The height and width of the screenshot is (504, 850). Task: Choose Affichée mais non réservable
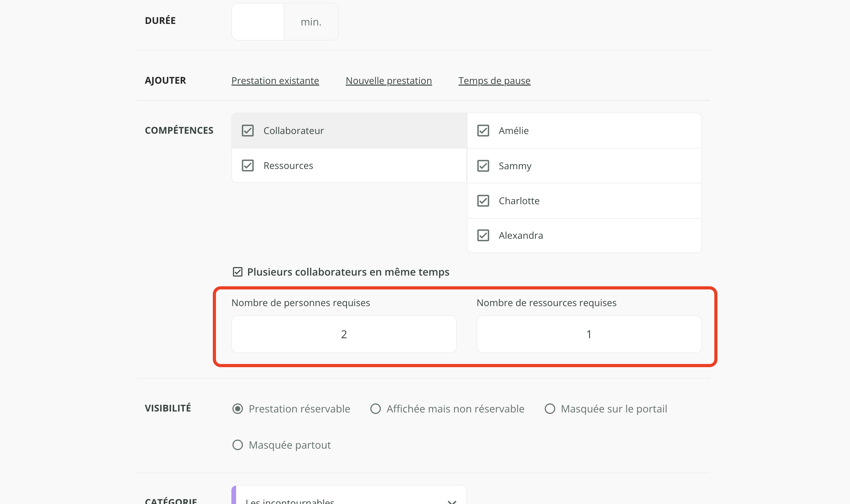(x=375, y=409)
